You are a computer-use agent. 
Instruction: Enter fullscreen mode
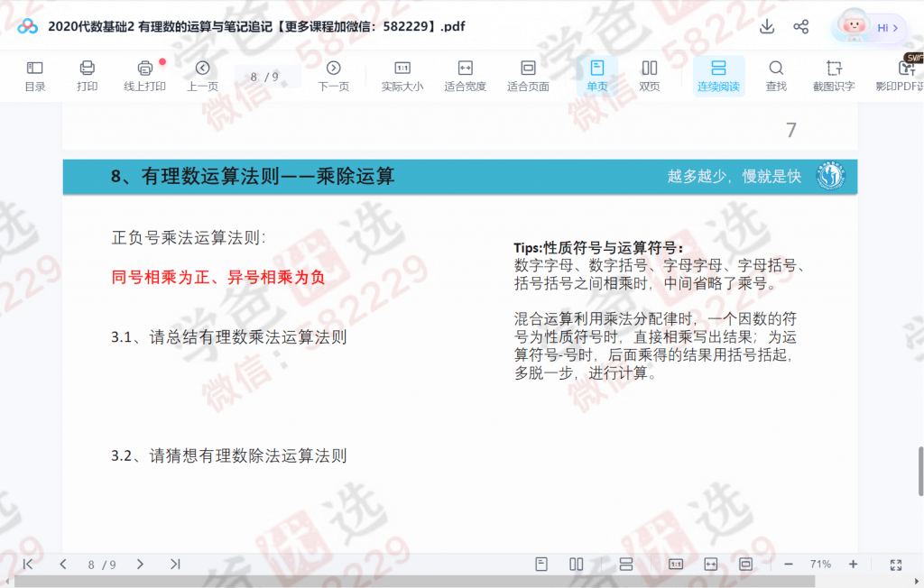(896, 565)
